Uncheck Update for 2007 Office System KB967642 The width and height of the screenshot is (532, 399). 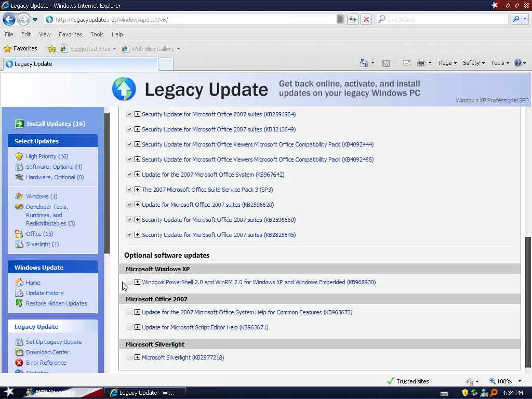click(x=129, y=175)
